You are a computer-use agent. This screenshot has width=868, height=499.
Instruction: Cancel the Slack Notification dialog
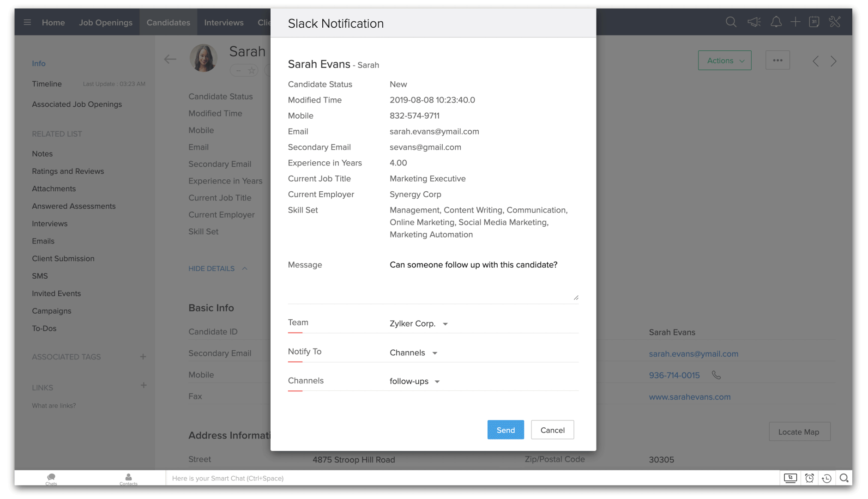(x=552, y=430)
